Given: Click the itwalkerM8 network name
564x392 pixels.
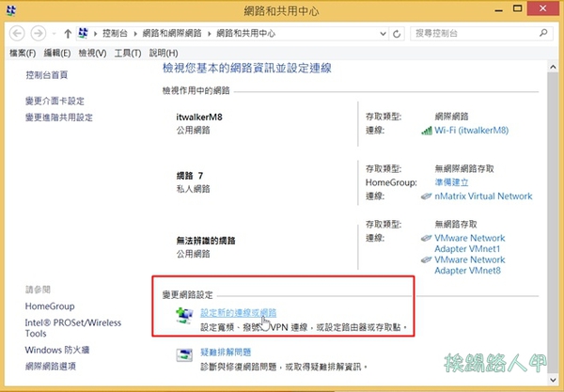Looking at the screenshot, I should 199,117.
